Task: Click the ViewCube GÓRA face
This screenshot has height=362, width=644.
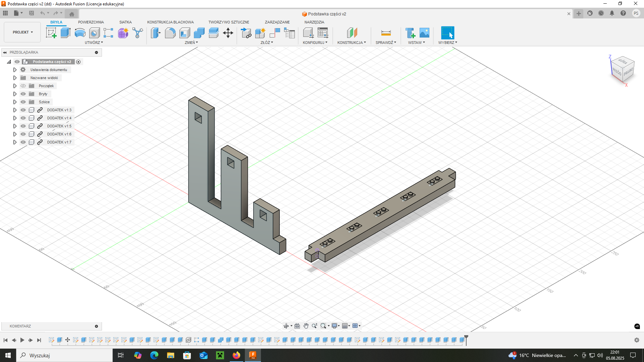Action: point(623,62)
